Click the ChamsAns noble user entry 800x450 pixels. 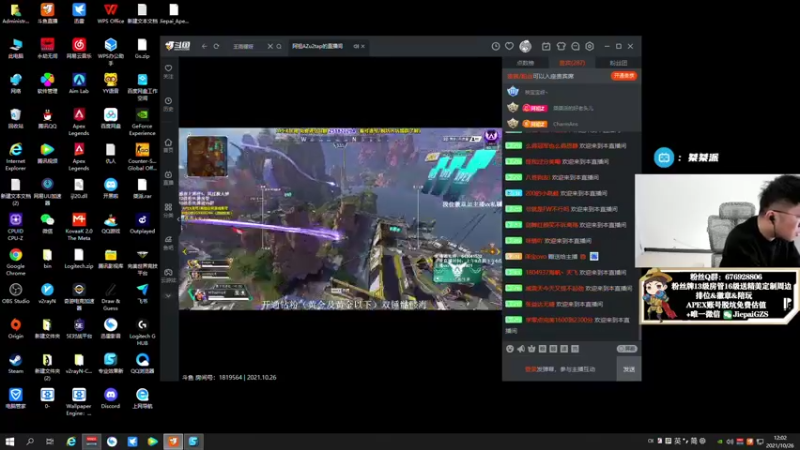click(x=565, y=124)
